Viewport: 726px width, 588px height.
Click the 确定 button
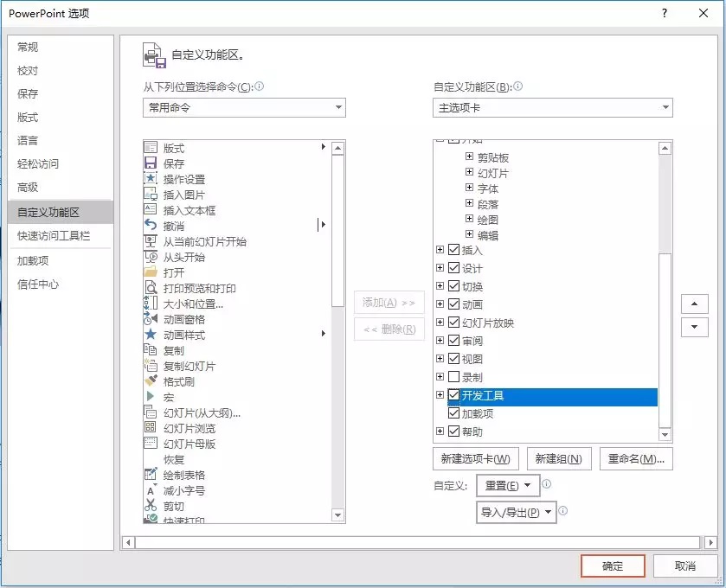tap(613, 566)
